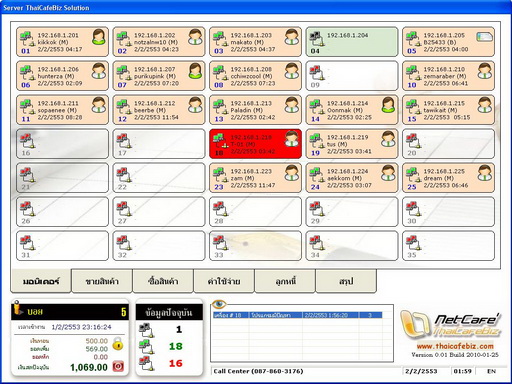Click the NetCafe ThaiCafeBiz logo

pyautogui.click(x=451, y=323)
